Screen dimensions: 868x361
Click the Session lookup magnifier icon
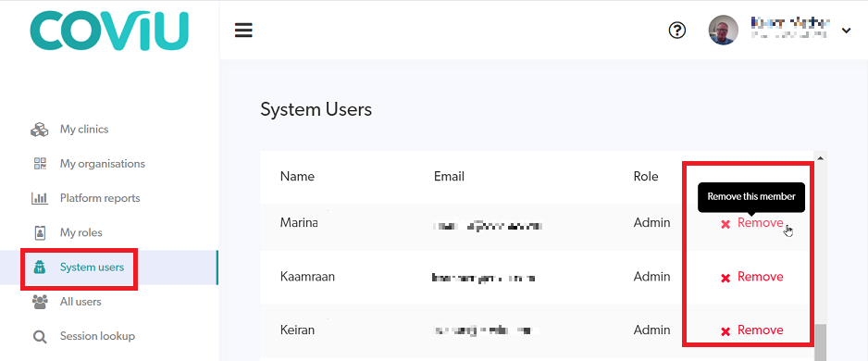[x=40, y=337]
